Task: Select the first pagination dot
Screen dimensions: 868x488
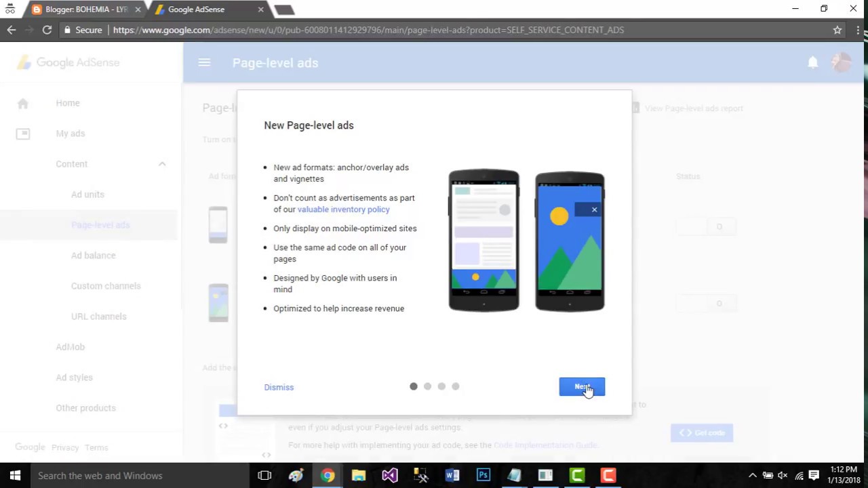Action: click(414, 386)
